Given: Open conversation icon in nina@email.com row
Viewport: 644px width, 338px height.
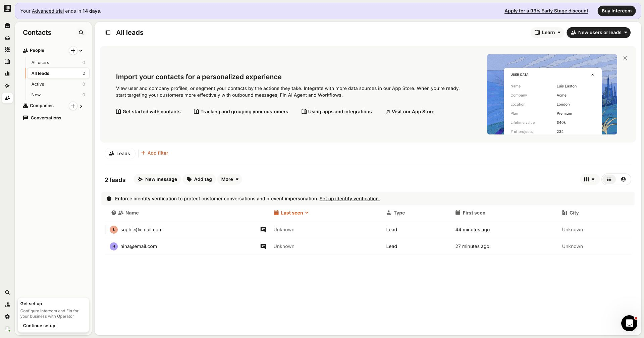Looking at the screenshot, I should tap(263, 246).
